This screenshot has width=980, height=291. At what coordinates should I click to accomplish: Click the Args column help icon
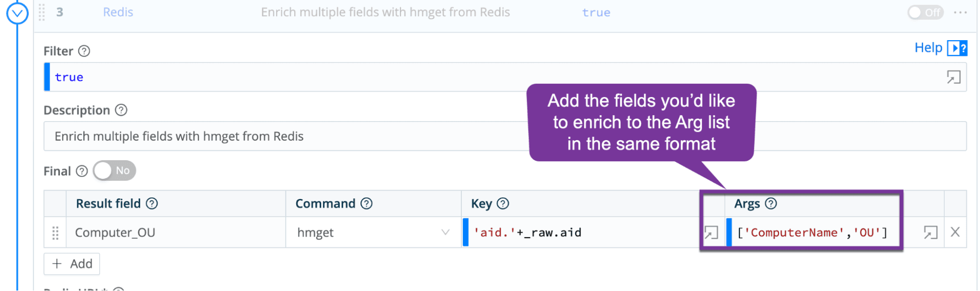[x=771, y=204]
